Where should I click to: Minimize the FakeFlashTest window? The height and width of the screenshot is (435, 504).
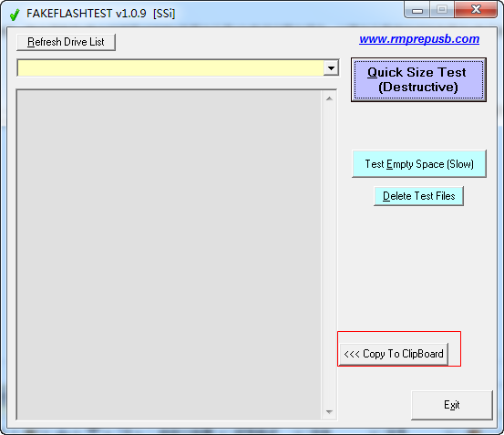click(417, 10)
